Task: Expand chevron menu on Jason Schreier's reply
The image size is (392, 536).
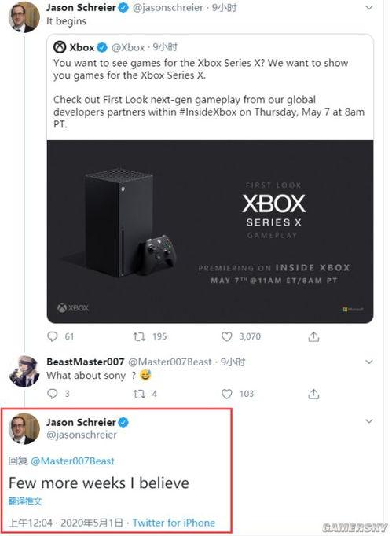Action: (x=369, y=420)
